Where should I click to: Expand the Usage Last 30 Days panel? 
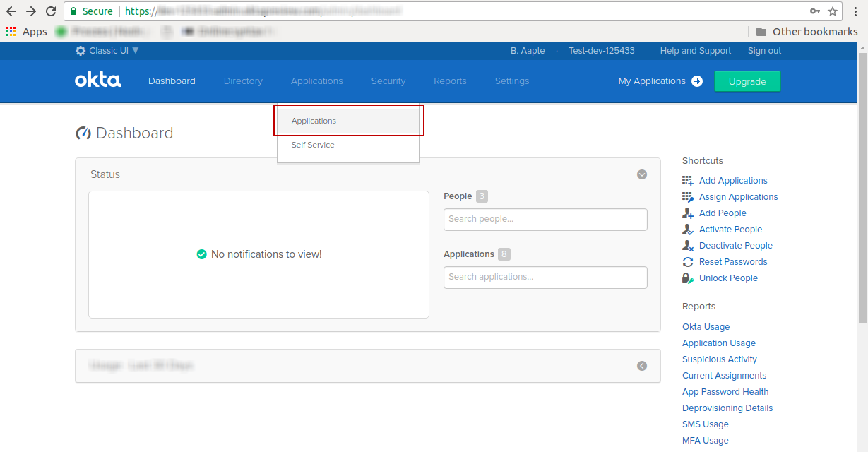pos(641,366)
